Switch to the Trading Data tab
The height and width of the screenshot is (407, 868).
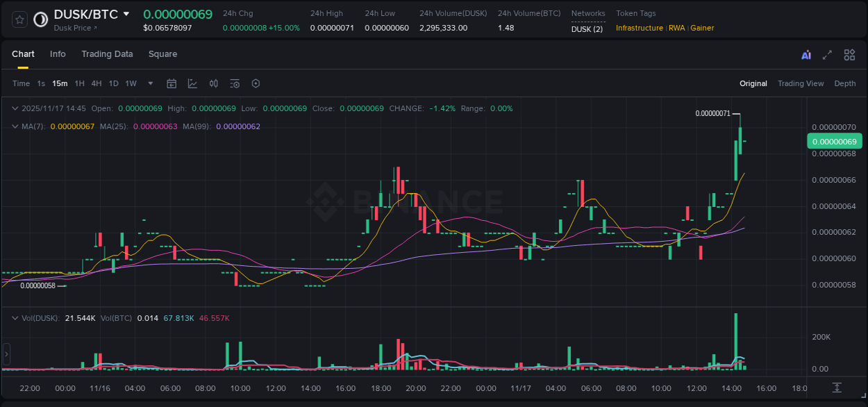point(107,54)
